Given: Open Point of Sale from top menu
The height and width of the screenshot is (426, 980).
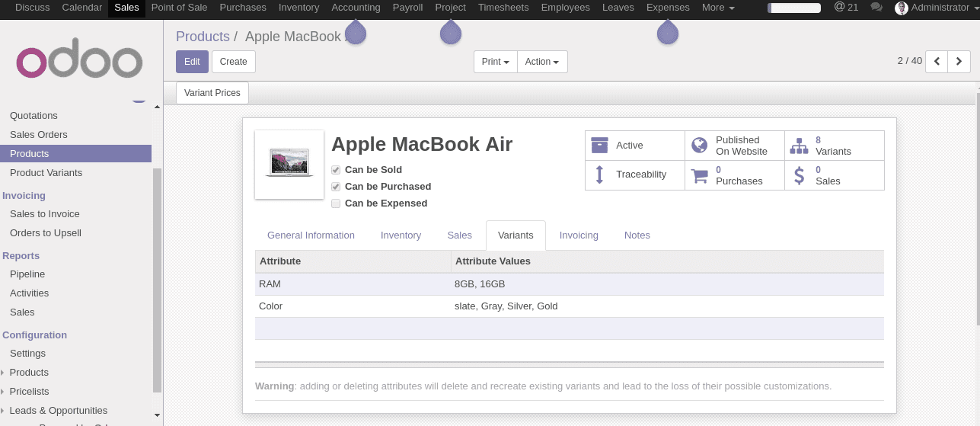Looking at the screenshot, I should click(x=180, y=8).
